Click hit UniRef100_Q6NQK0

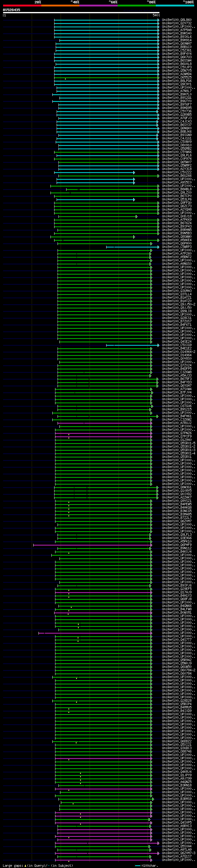click(177, 128)
